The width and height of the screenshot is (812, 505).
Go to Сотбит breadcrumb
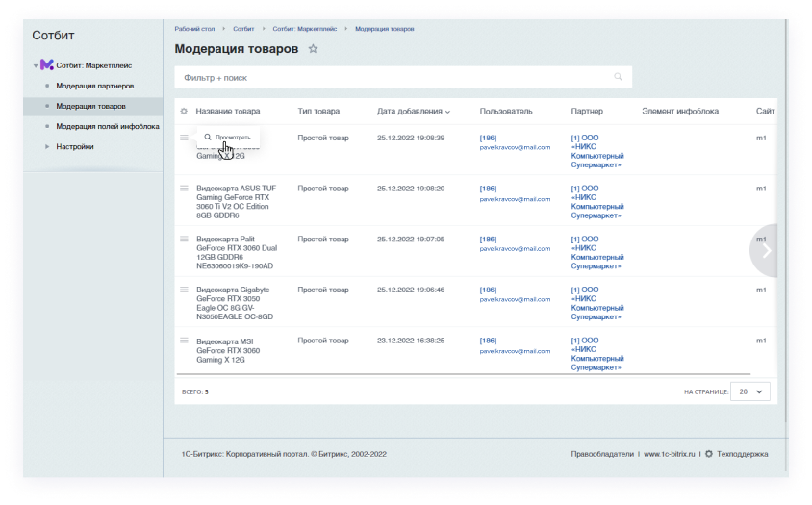pyautogui.click(x=243, y=29)
